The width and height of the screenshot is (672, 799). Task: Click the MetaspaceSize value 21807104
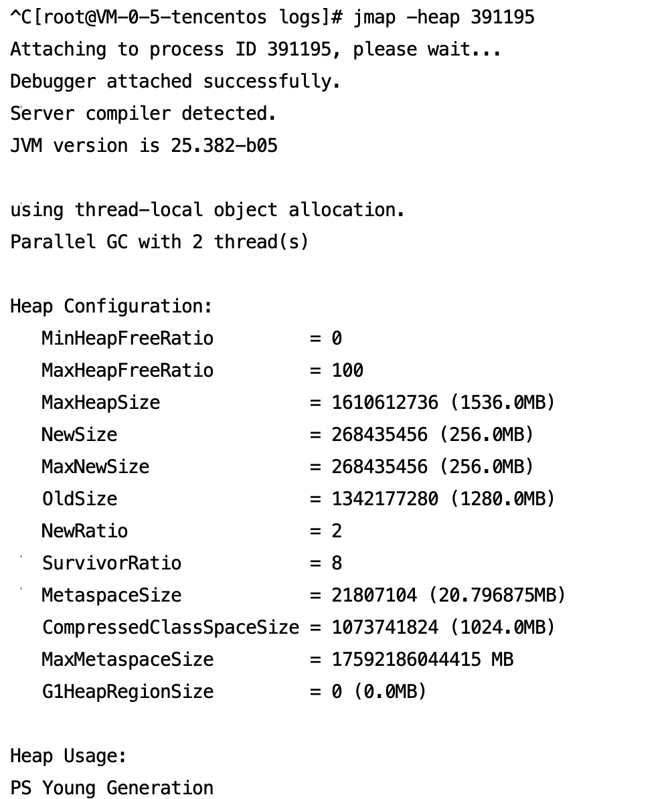(x=374, y=595)
